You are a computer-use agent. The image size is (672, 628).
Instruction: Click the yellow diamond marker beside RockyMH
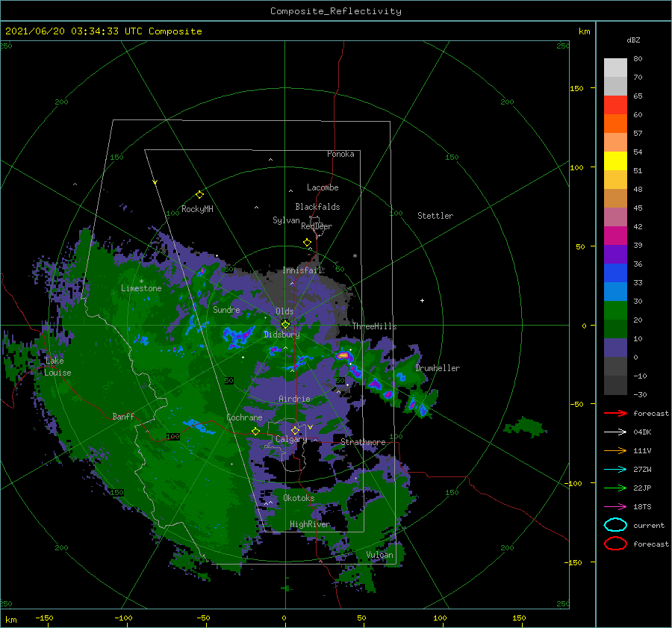coord(199,195)
